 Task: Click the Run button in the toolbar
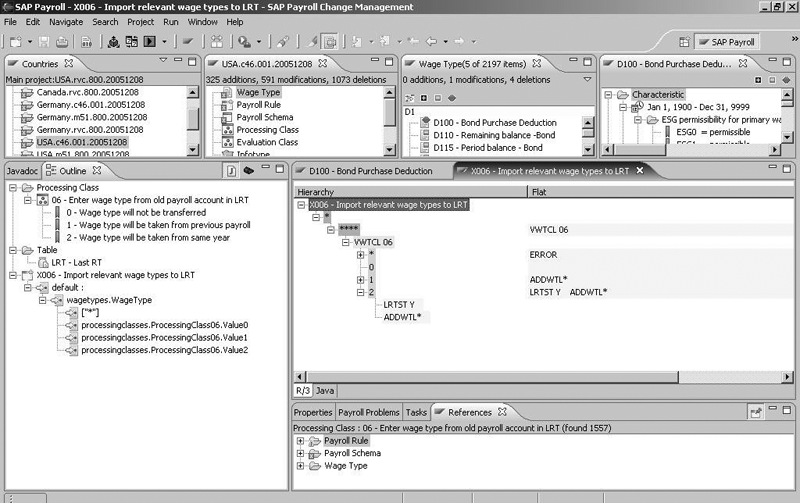pyautogui.click(x=150, y=42)
